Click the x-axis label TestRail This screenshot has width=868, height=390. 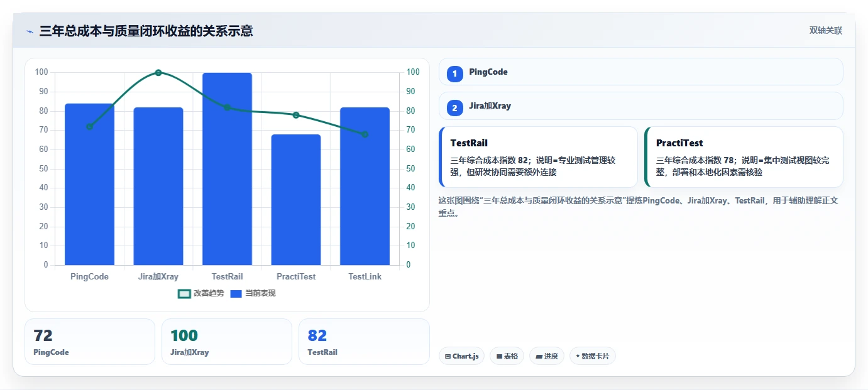pyautogui.click(x=227, y=276)
